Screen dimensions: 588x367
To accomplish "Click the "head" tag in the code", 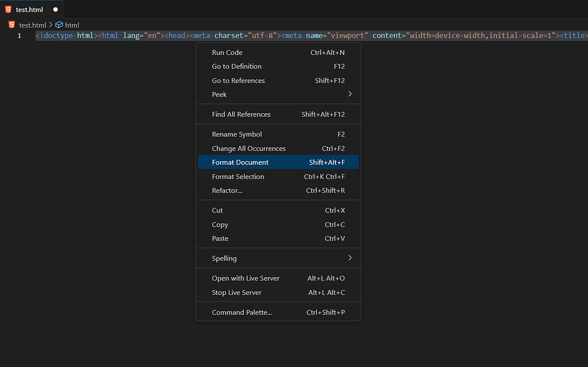I will (177, 36).
